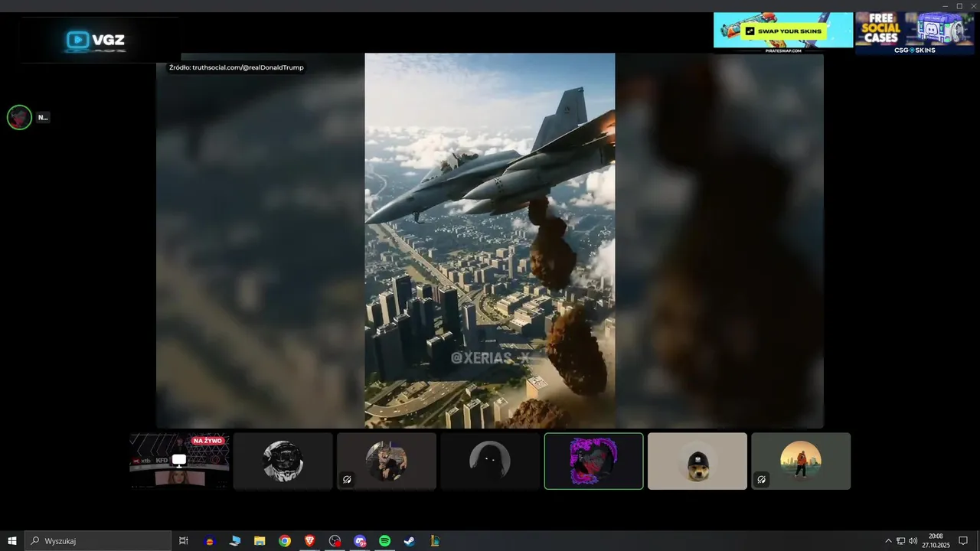Minimize the application window
This screenshot has width=980, height=551.
tap(946, 5)
